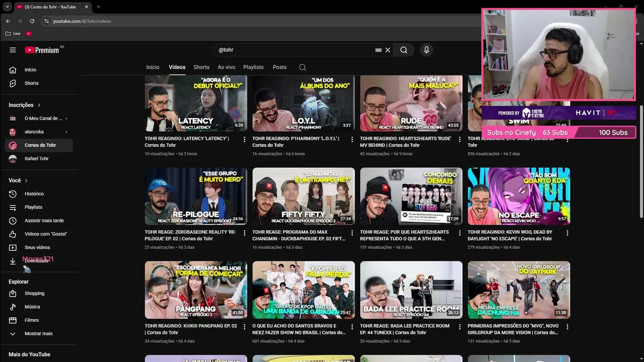Switch to Shorts channel tab
Screen dimensions: 644x362
[201, 67]
